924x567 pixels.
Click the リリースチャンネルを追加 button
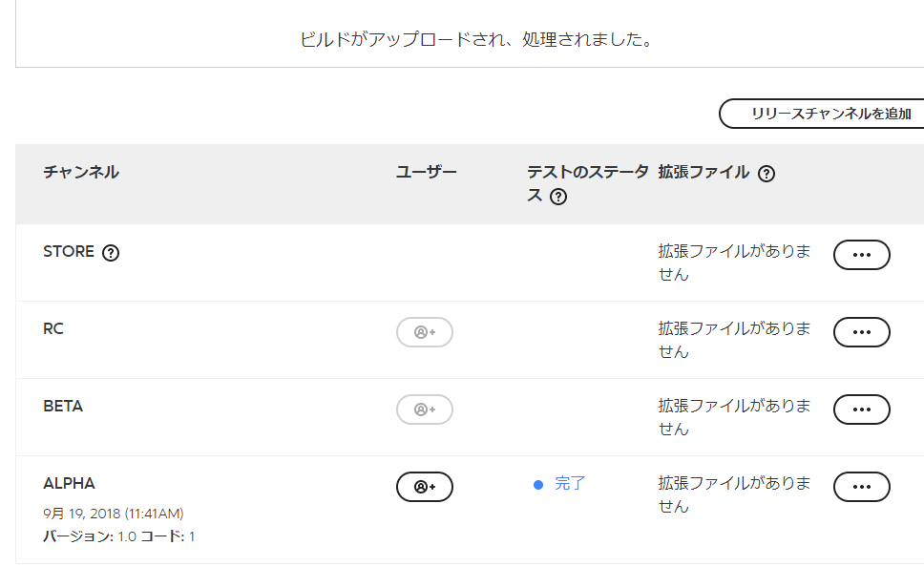[x=822, y=114]
